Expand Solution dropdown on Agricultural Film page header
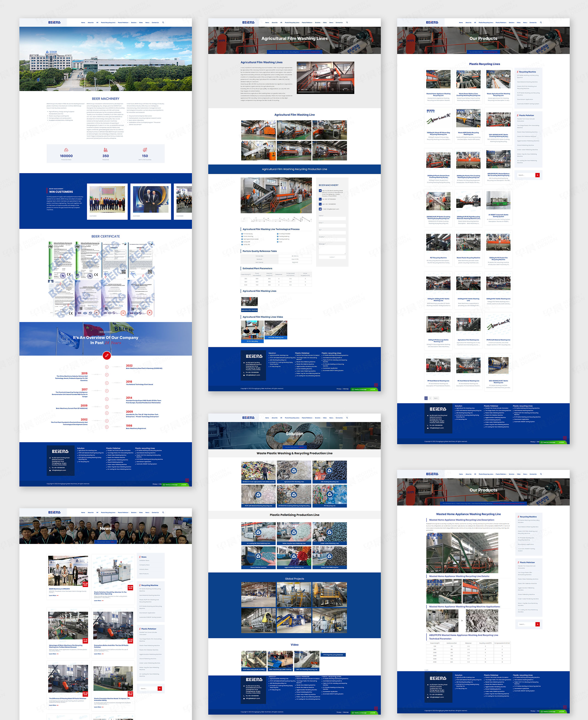 coord(318,23)
